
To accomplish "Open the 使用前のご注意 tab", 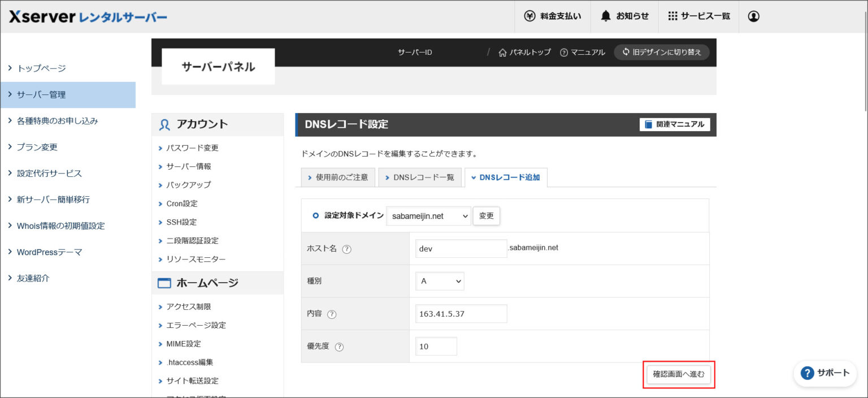I will coord(338,178).
